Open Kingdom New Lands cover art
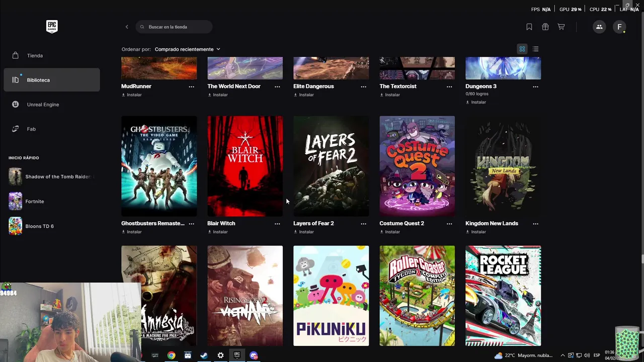 [503, 166]
